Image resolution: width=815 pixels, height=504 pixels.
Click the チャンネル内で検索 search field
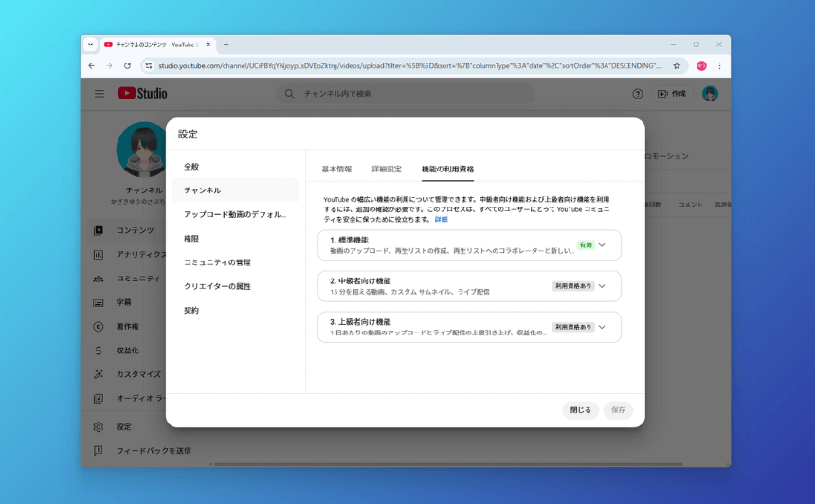(406, 94)
